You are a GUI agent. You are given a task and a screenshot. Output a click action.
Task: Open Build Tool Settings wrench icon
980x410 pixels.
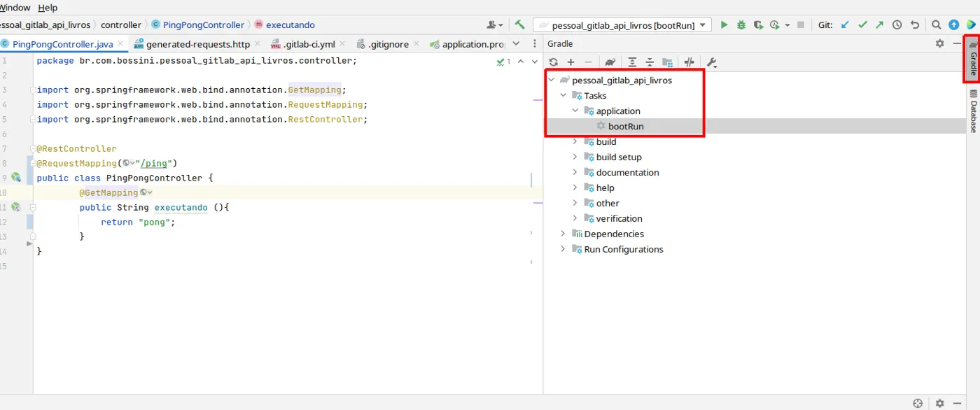point(712,62)
